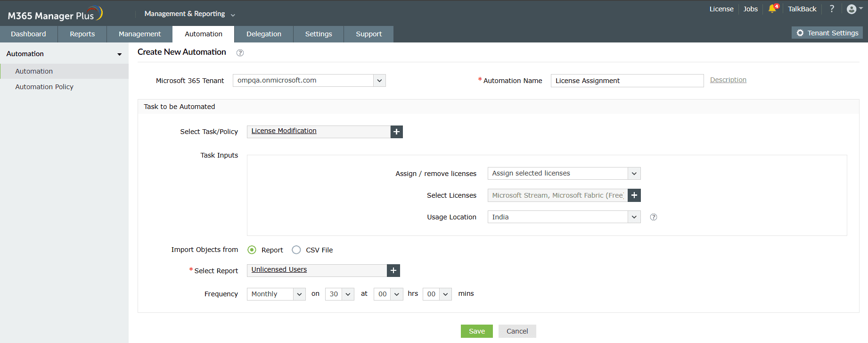
Task: Click the plus icon for Select Report
Action: 393,270
